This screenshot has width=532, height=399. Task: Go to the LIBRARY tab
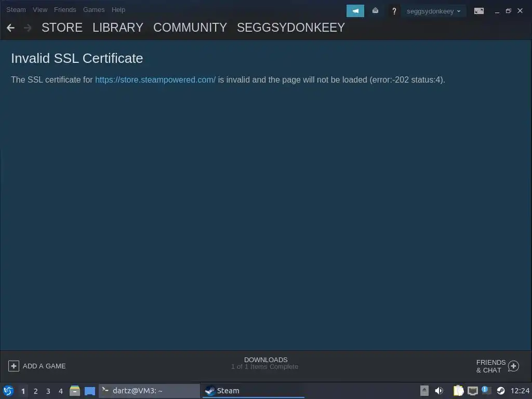[x=118, y=28]
